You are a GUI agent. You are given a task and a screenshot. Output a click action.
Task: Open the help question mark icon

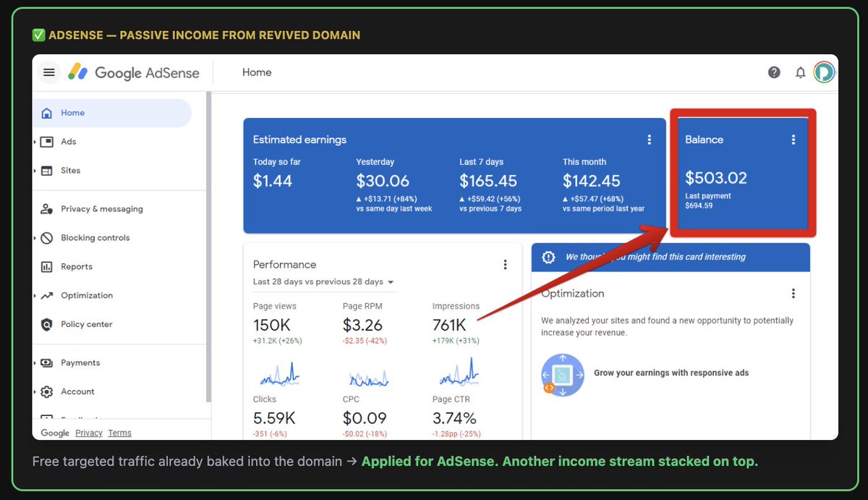pyautogui.click(x=774, y=72)
